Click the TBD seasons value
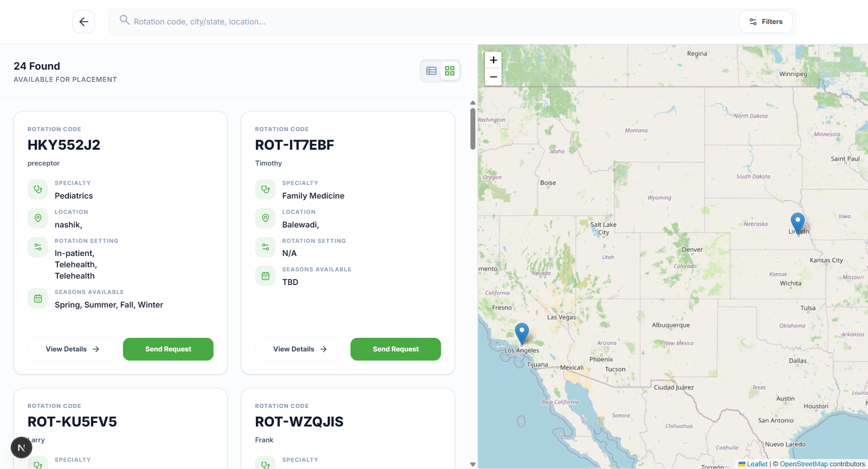Image resolution: width=868 pixels, height=469 pixels. click(290, 282)
